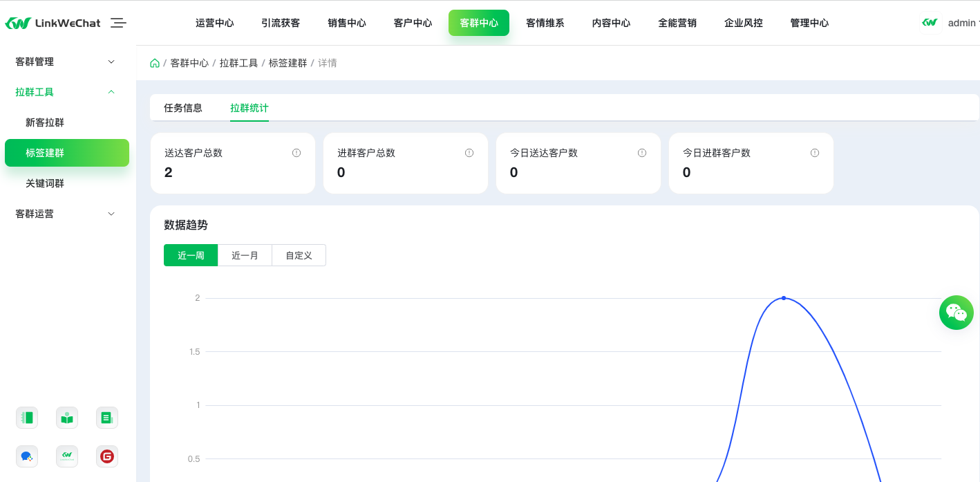Screen dimensions: 980x482
Task: Open the green reading-book shortcut icon
Action: click(x=67, y=418)
